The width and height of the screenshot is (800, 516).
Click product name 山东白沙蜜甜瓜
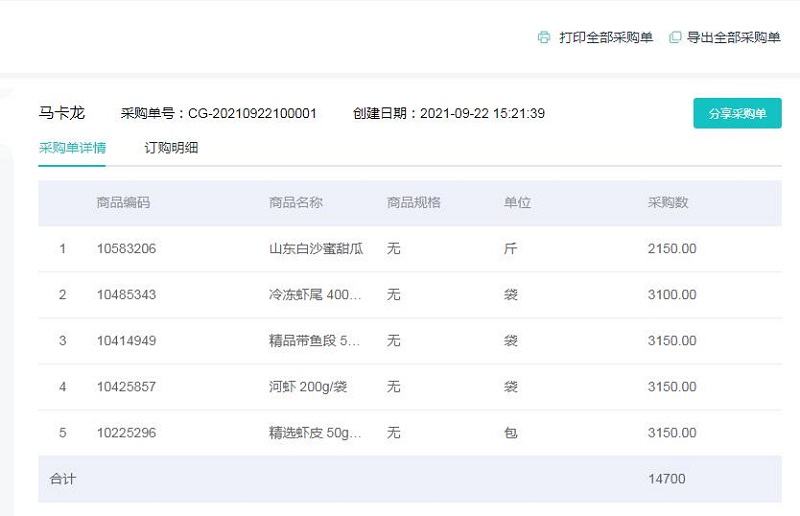click(x=316, y=249)
